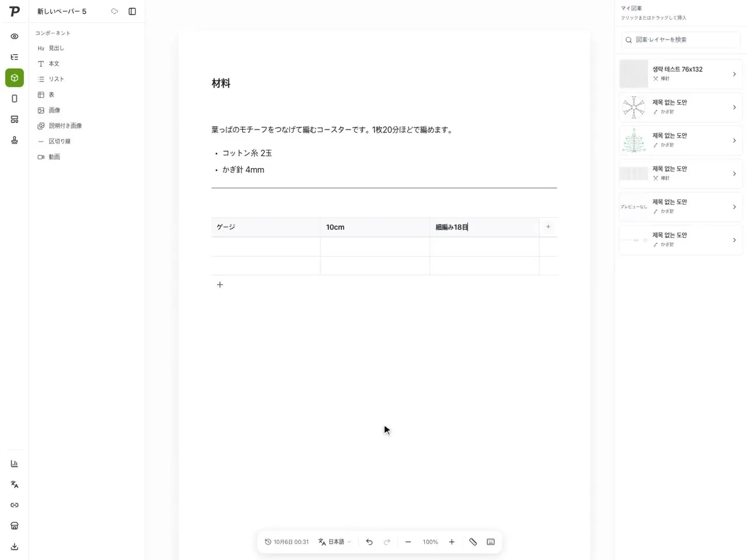Click the 100% zoom level value

tap(430, 542)
